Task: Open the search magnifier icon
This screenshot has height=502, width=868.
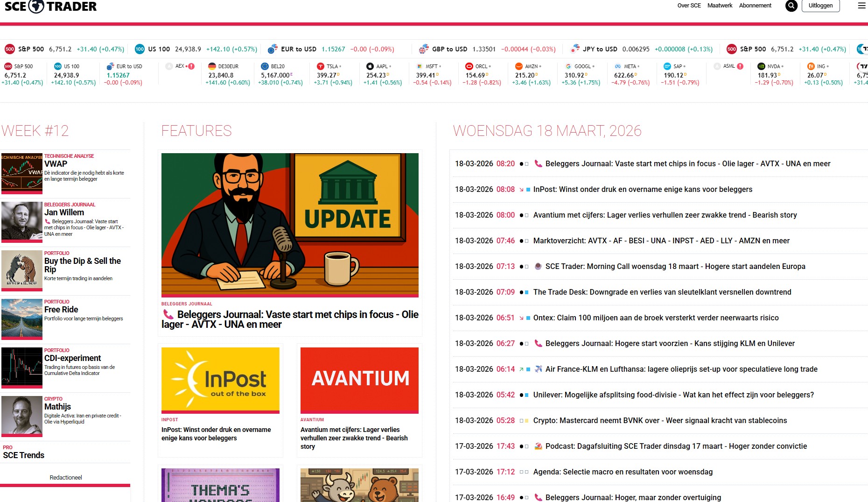Action: tap(791, 6)
